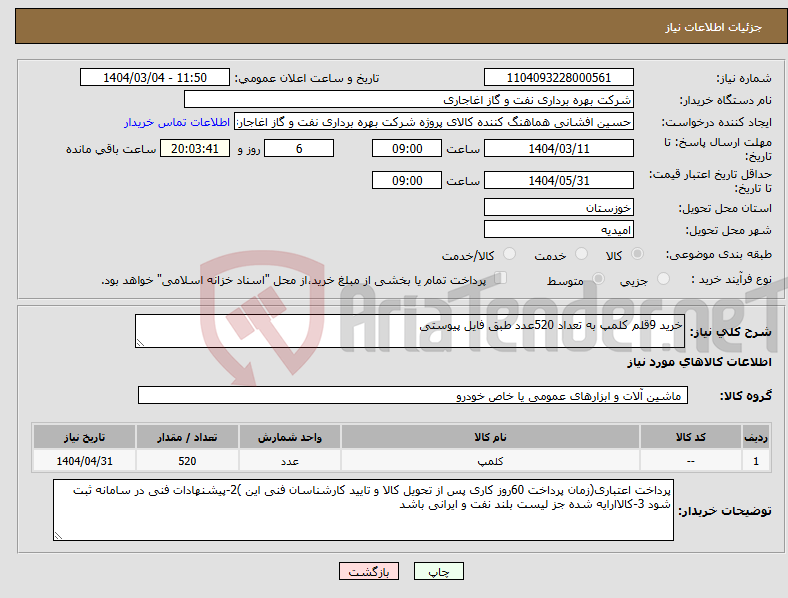Click the شرح کلی نیاز text area
This screenshot has height=598, width=788.
pyautogui.click(x=410, y=331)
